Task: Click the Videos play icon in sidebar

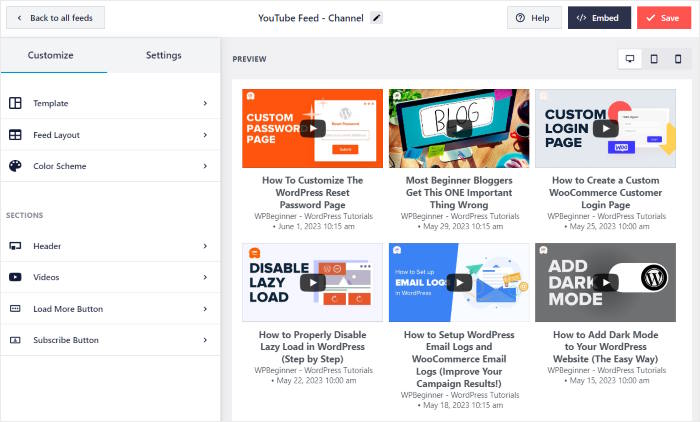Action: 15,277
